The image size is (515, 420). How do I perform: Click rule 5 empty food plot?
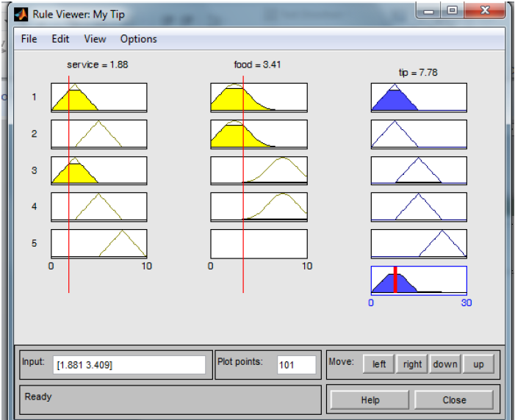click(259, 244)
